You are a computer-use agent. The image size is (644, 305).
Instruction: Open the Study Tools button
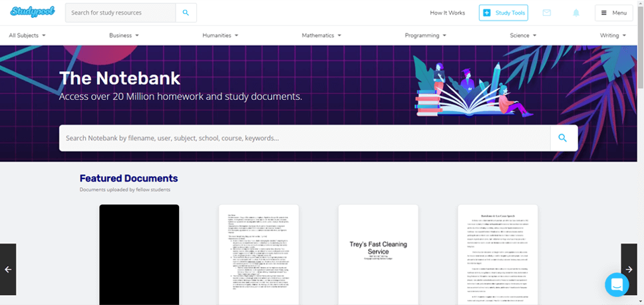coord(504,13)
